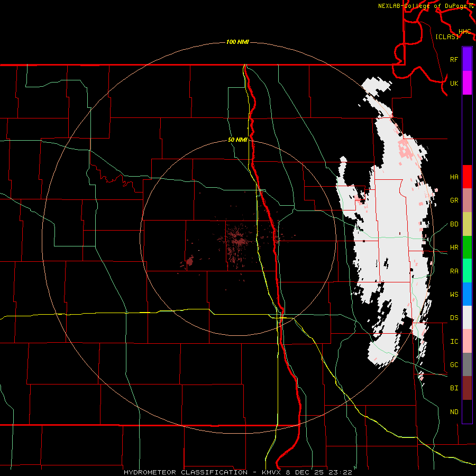Click the WS blue legend swatch
The width and height of the screenshot is (476, 476).
[467, 294]
